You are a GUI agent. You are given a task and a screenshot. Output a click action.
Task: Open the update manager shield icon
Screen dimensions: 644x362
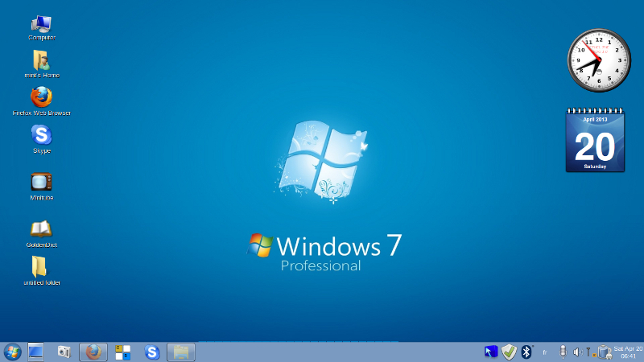click(509, 352)
